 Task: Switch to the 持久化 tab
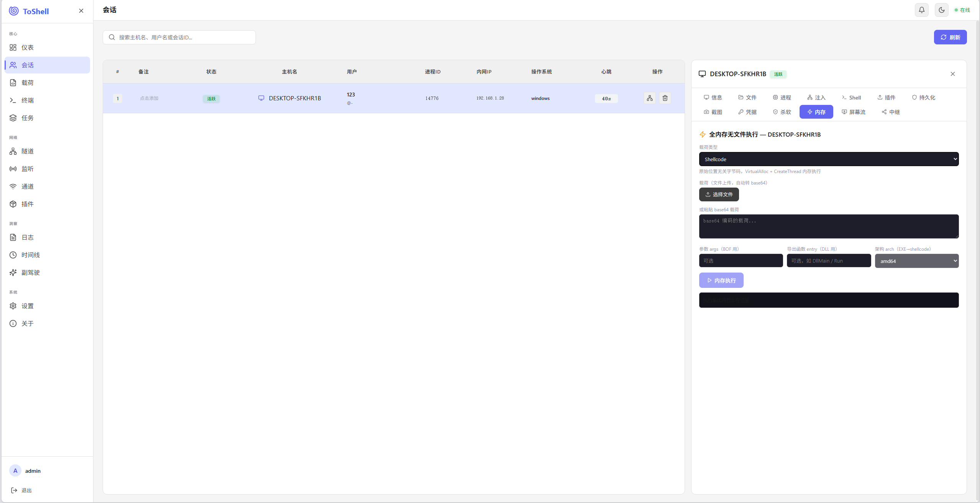tap(924, 98)
